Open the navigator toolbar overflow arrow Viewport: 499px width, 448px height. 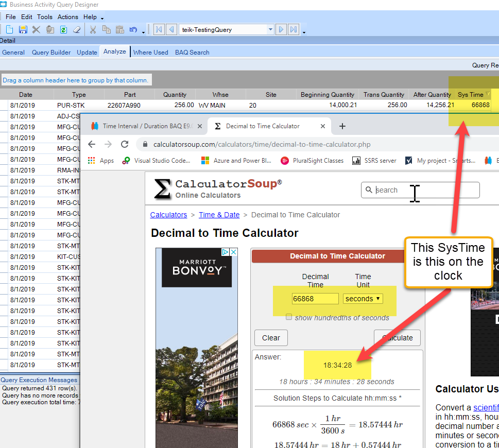point(304,32)
